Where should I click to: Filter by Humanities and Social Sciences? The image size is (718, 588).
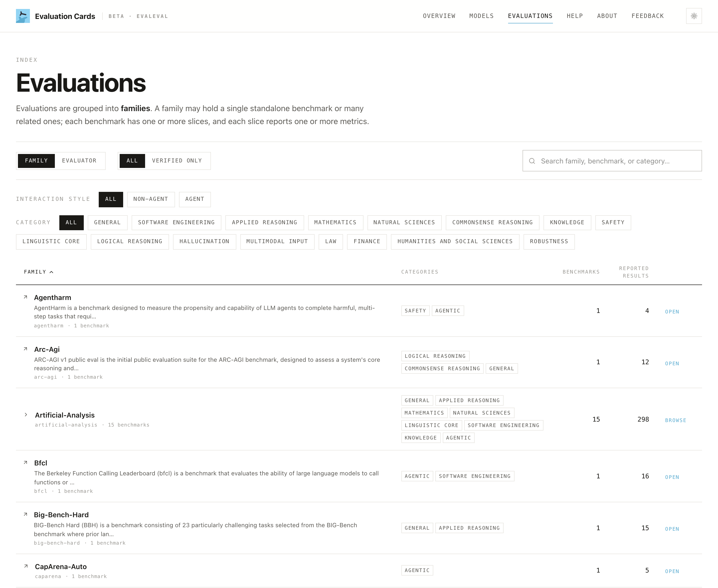[455, 241]
